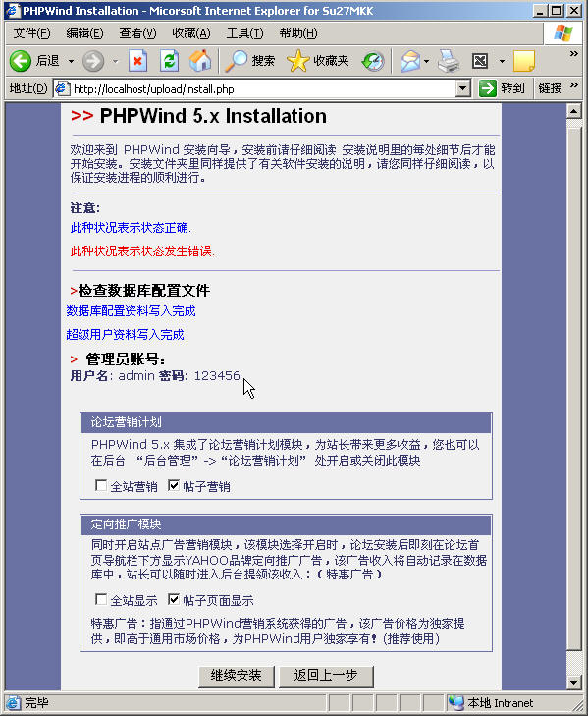588x716 pixels.
Task: Click the Print printer icon
Action: tap(449, 61)
